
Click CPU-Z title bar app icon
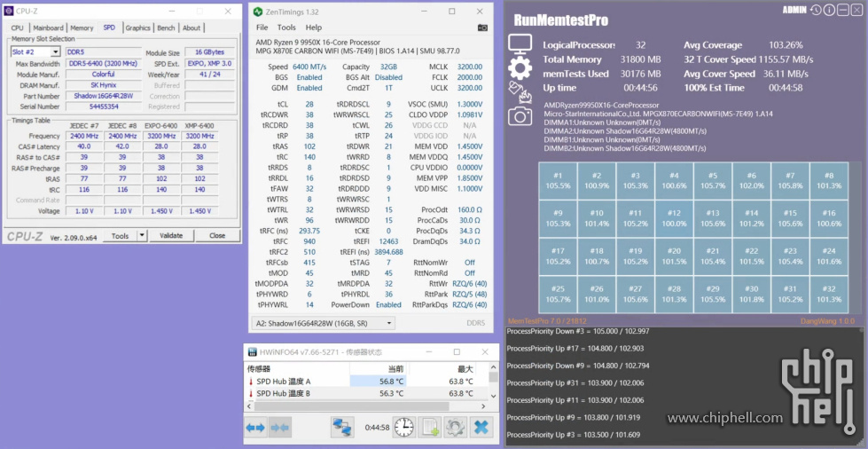[x=10, y=11]
